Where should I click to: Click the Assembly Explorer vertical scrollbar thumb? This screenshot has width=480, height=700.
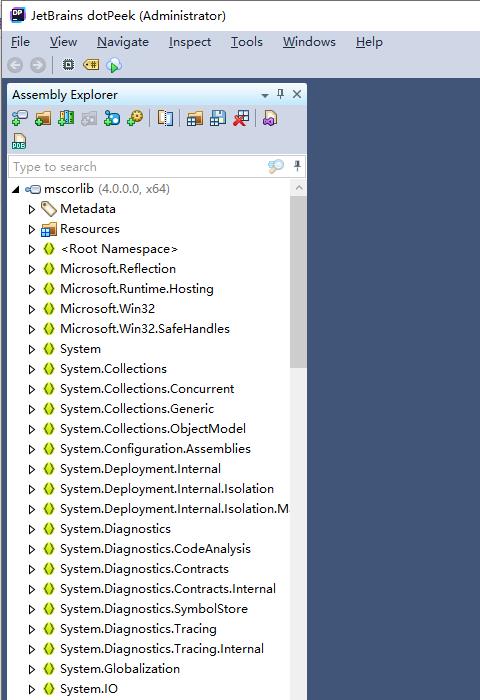click(298, 282)
